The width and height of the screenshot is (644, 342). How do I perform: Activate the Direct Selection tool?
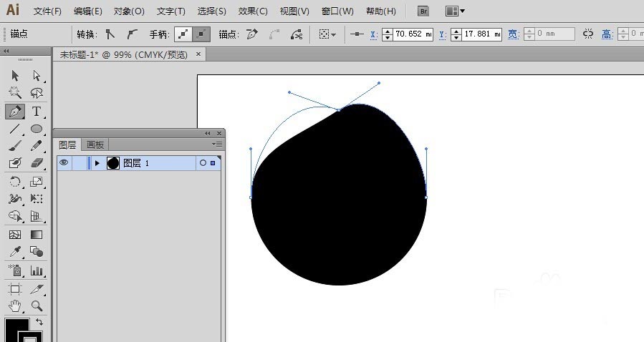[37, 76]
